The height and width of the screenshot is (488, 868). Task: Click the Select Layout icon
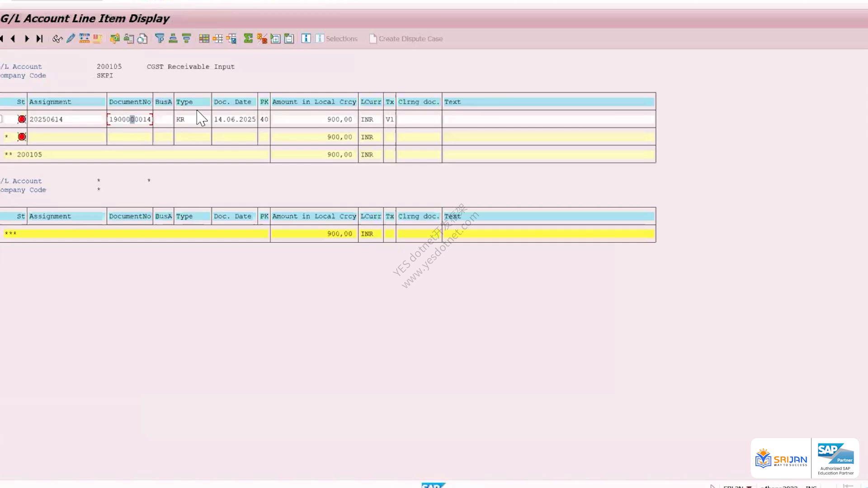click(217, 39)
